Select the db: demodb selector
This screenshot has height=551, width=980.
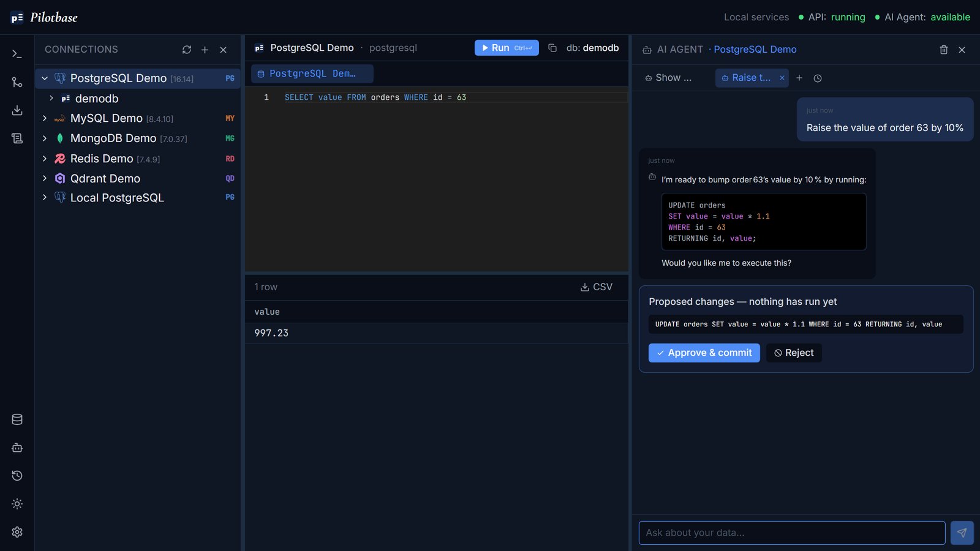click(x=592, y=48)
